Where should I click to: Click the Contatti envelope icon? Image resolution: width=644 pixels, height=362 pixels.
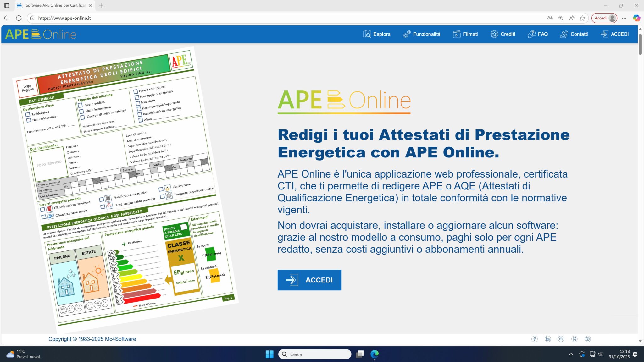[564, 34]
